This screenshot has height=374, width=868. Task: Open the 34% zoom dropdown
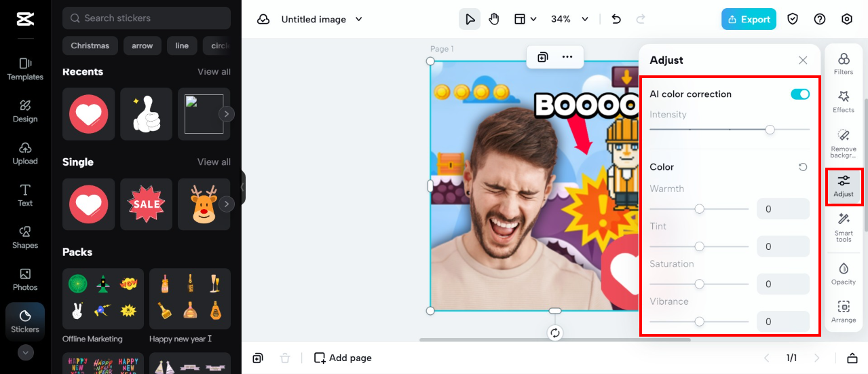click(x=569, y=19)
